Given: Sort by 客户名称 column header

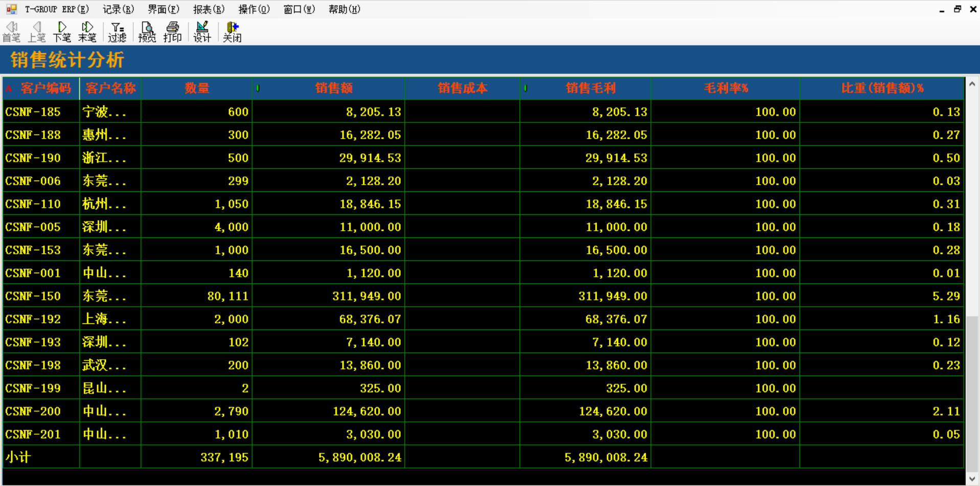Looking at the screenshot, I should [110, 89].
